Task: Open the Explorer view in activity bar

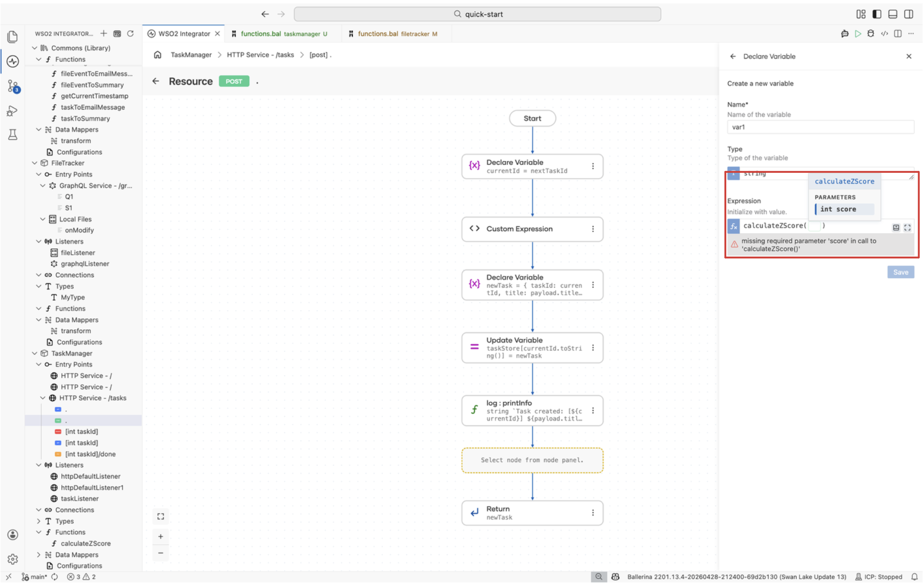Action: [13, 36]
